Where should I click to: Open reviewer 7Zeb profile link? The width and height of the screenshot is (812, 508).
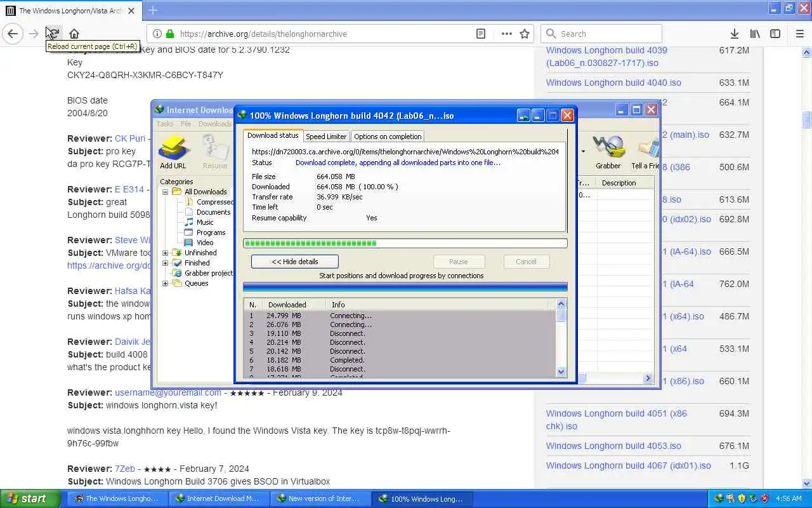click(x=126, y=469)
